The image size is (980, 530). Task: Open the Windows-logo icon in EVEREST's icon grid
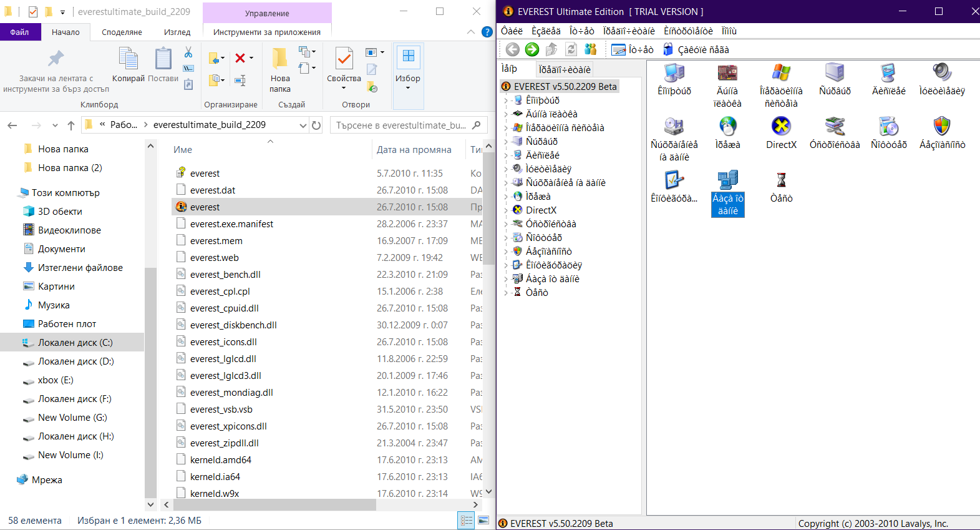[781, 73]
